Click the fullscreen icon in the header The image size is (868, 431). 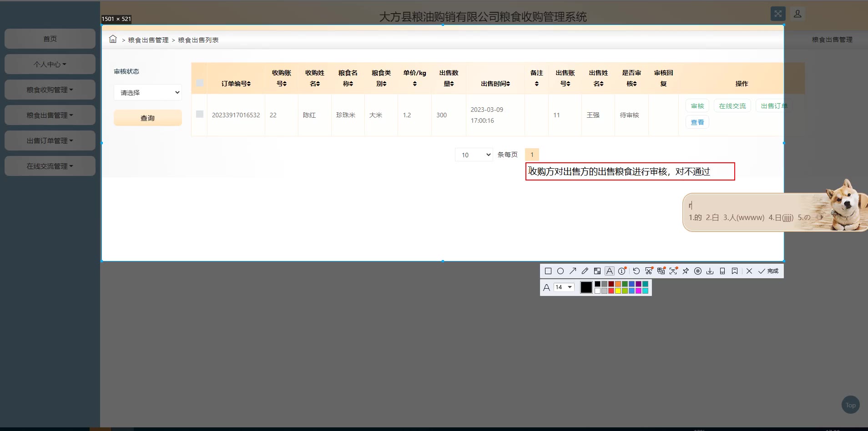click(x=778, y=14)
